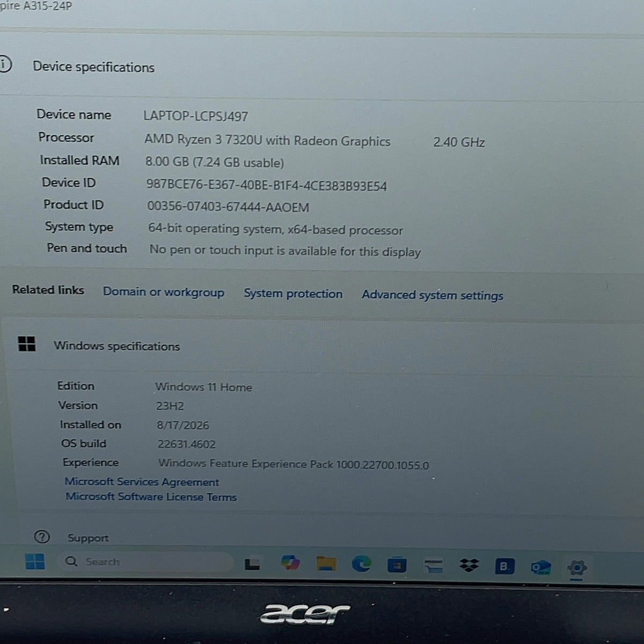Select the 8.00 GB installed RAM value

click(x=215, y=162)
